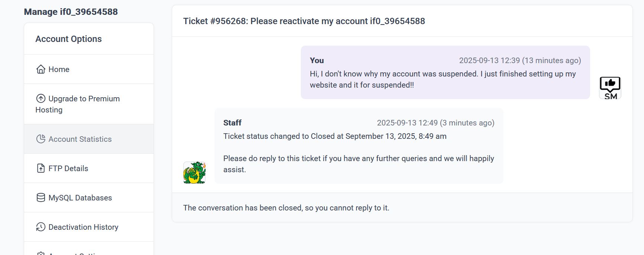Click the Manage if0_39654588 heading
Image resolution: width=644 pixels, height=255 pixels.
click(71, 12)
